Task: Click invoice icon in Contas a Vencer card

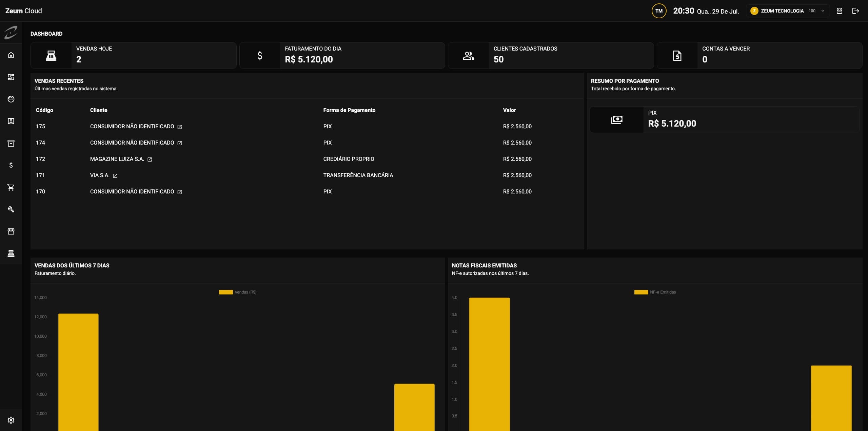Action: [677, 56]
